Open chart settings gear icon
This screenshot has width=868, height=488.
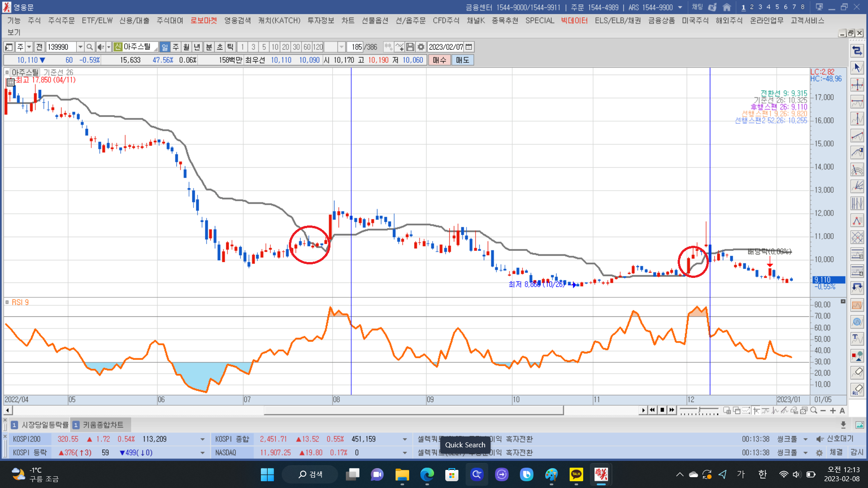pyautogui.click(x=421, y=47)
